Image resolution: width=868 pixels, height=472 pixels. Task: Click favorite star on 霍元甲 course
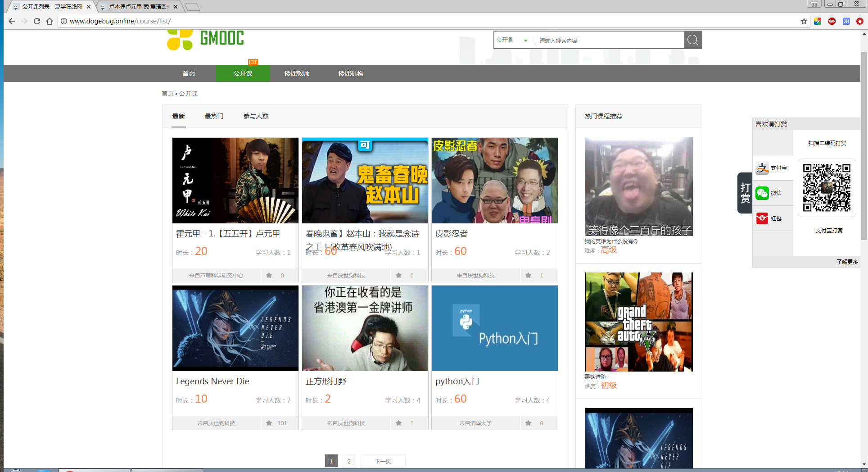pos(269,275)
